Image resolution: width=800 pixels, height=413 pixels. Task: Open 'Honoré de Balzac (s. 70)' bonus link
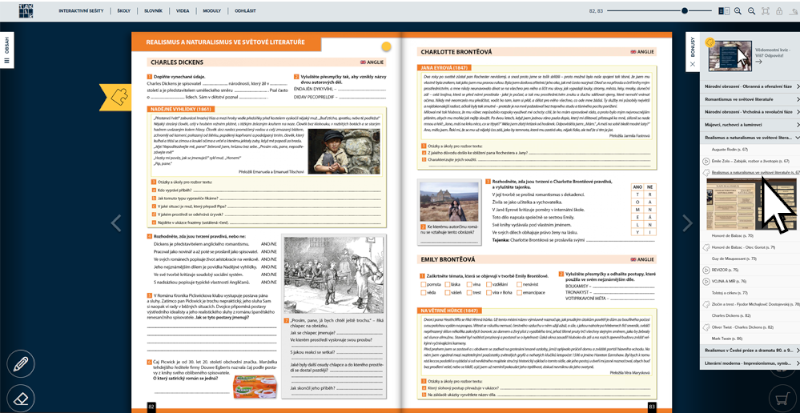732,236
